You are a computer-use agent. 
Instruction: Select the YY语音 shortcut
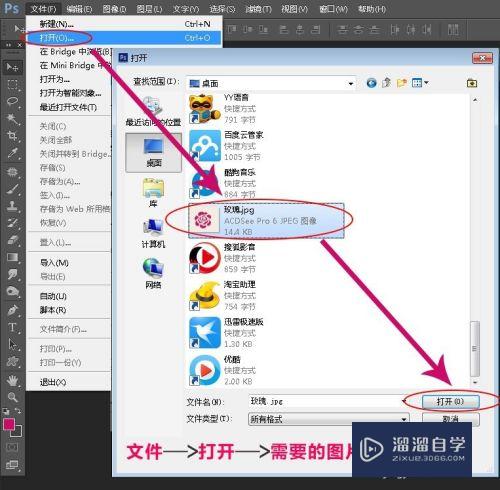point(223,108)
